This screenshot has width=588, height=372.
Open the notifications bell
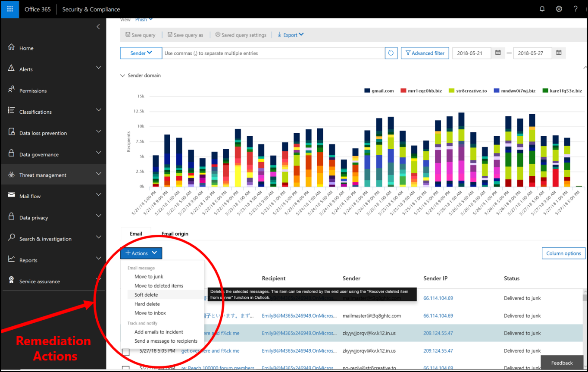pos(542,9)
